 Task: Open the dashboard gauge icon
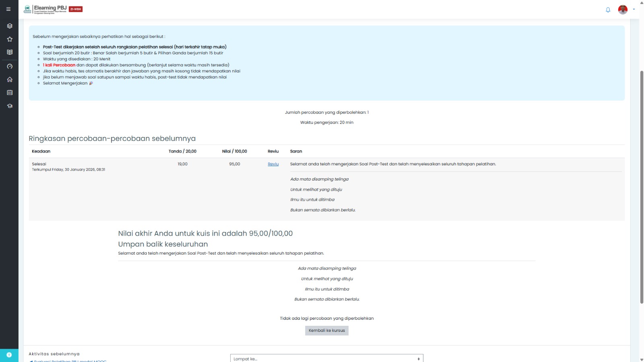point(10,66)
